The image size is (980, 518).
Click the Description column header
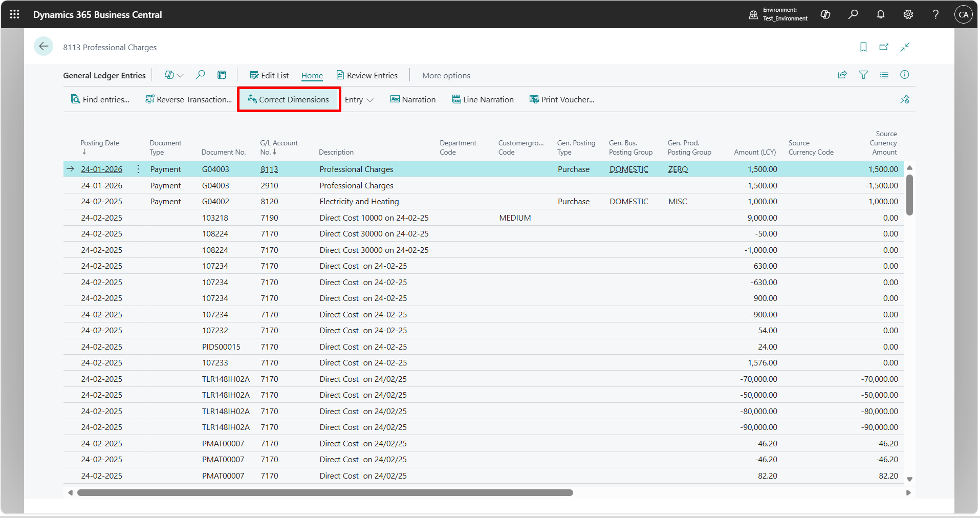(x=336, y=152)
